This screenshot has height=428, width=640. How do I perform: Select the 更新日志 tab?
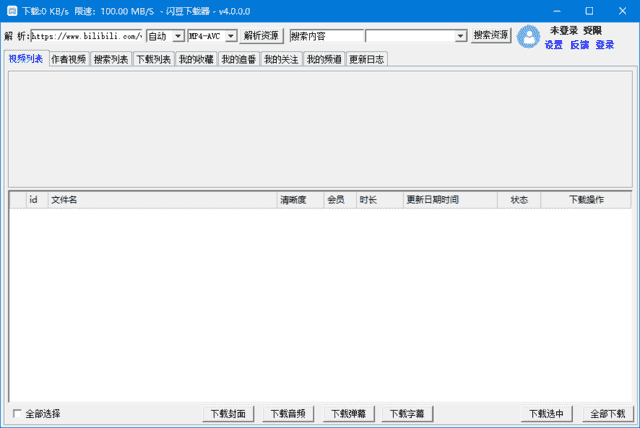click(366, 59)
